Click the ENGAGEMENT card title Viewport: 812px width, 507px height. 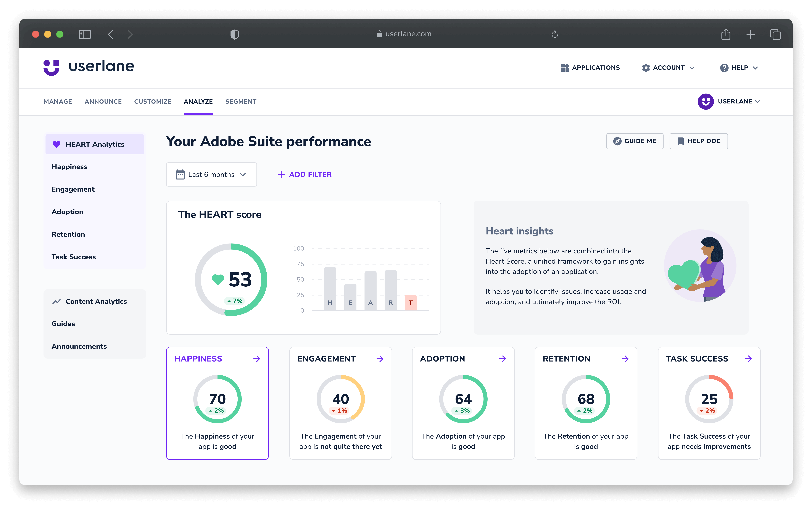tap(327, 359)
